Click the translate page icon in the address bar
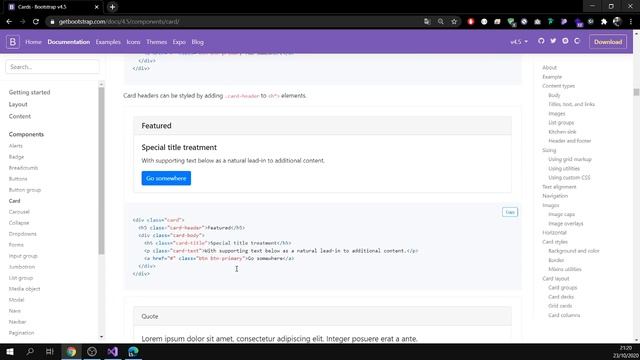The width and height of the screenshot is (640, 360). (427, 22)
